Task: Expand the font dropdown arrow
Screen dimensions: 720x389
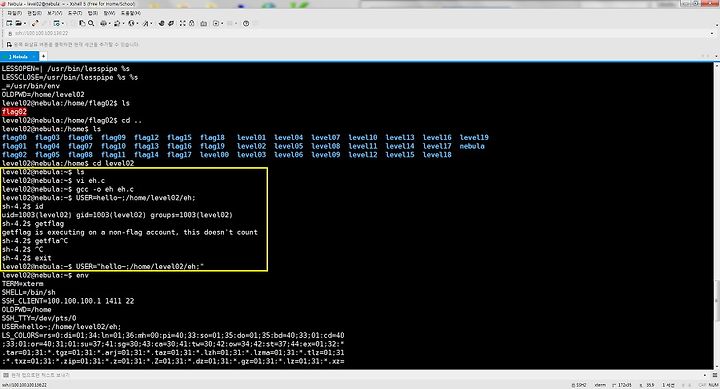Action: pos(152,23)
